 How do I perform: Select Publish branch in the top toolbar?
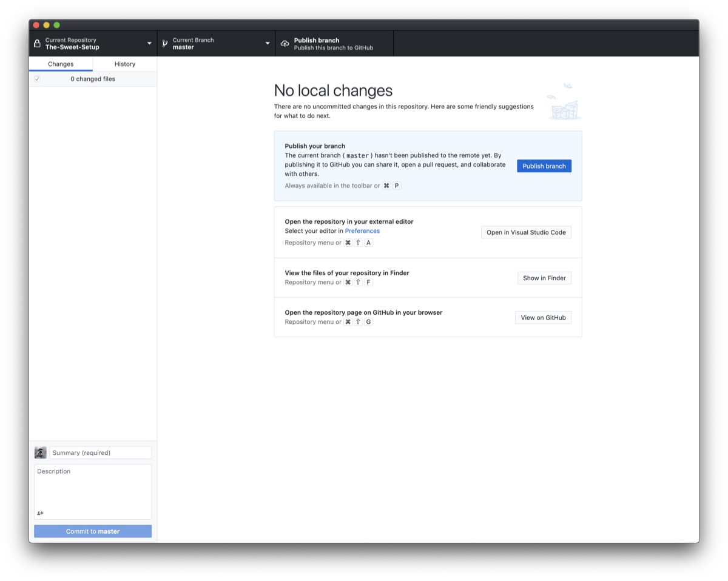click(x=334, y=44)
